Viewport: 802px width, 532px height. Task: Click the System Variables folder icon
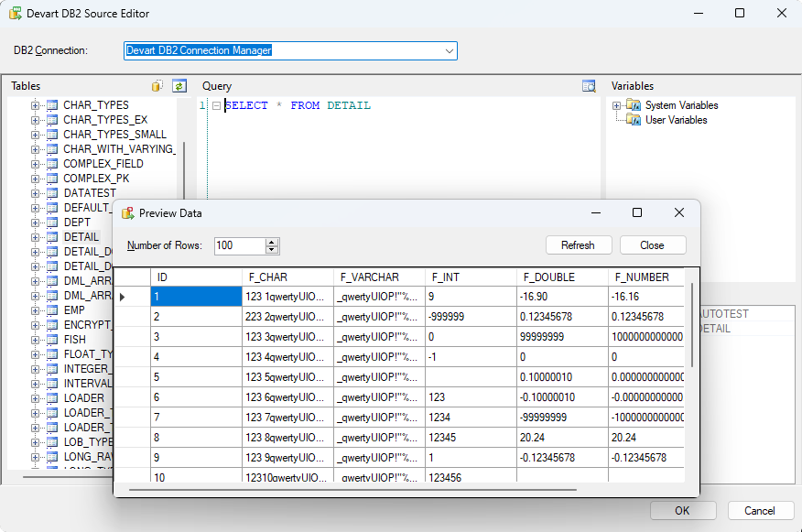pyautogui.click(x=634, y=105)
